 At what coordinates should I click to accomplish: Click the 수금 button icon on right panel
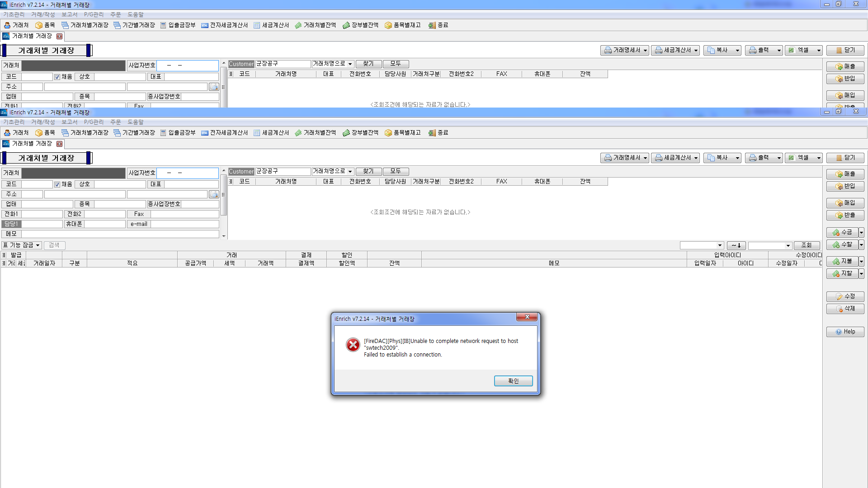pyautogui.click(x=836, y=233)
